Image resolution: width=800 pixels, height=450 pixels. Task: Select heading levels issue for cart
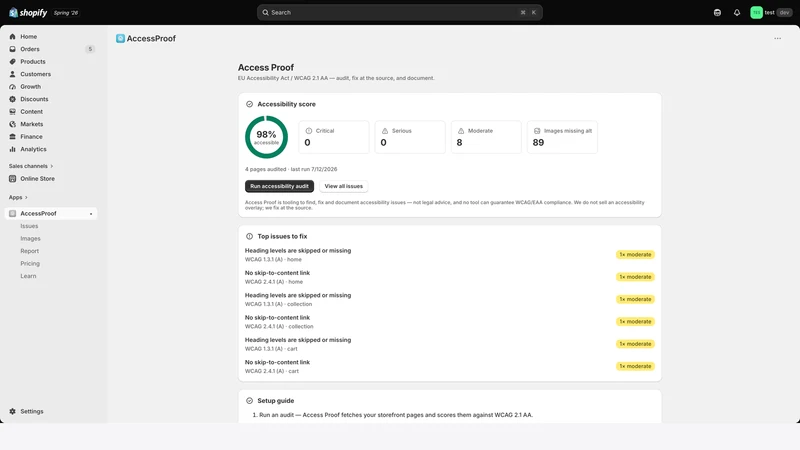(449, 344)
